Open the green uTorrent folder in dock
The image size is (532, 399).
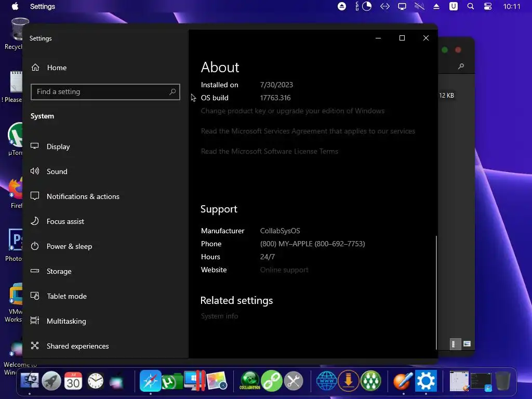pos(172,381)
